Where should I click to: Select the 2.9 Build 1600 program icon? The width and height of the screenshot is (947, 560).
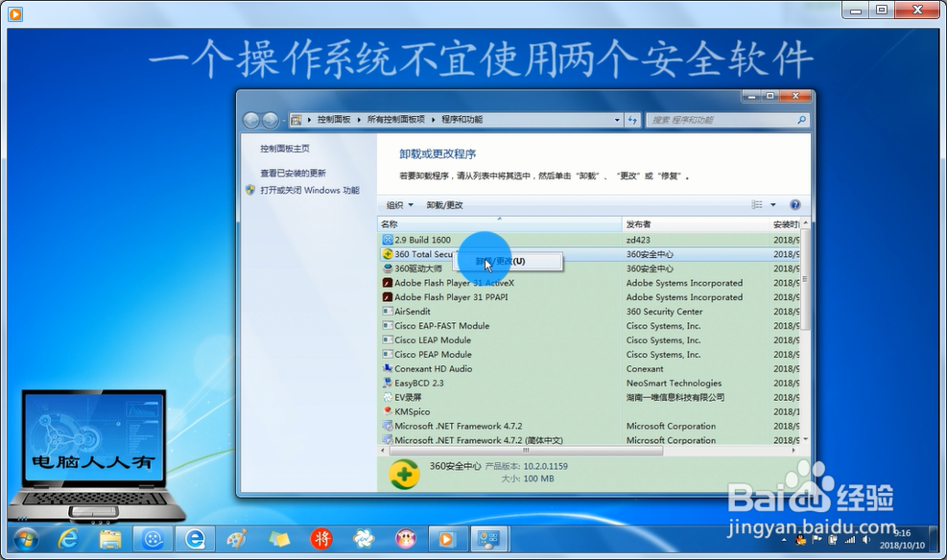click(x=388, y=240)
